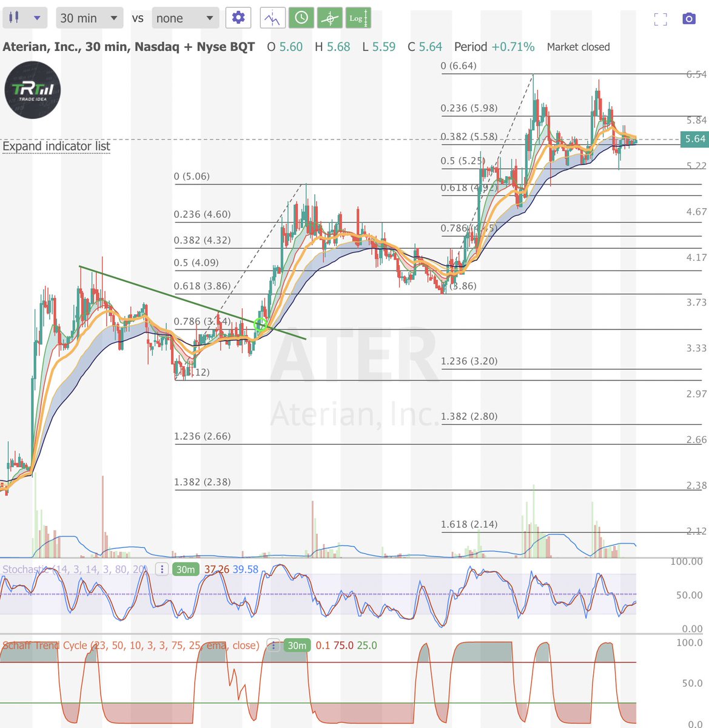Click the Trade Idea logo
Image resolution: width=709 pixels, height=728 pixels.
[x=33, y=90]
